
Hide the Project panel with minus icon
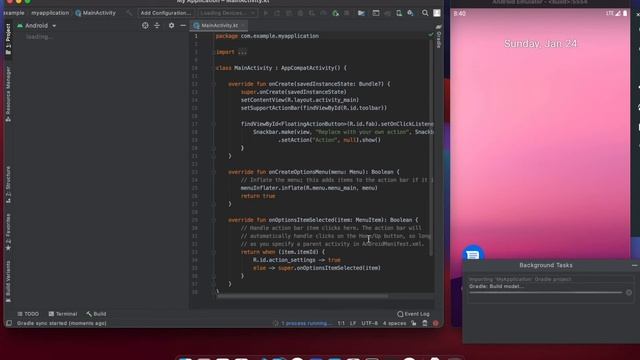click(x=183, y=25)
